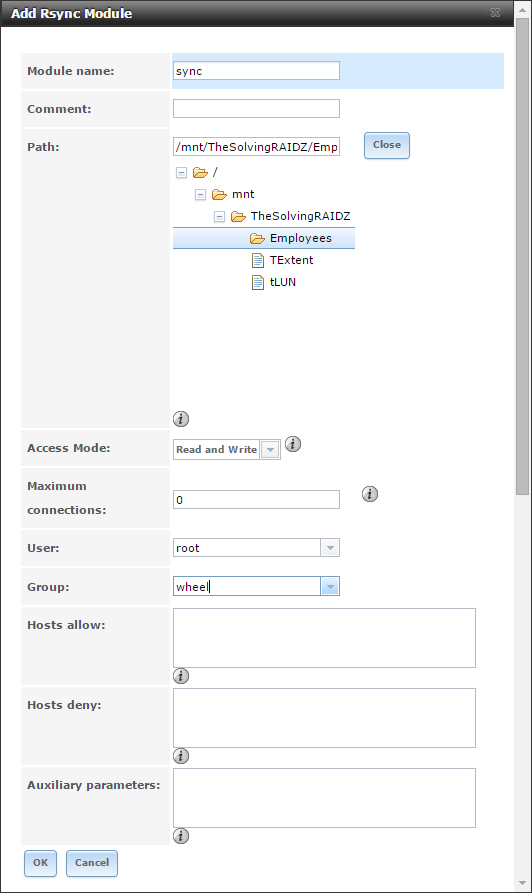
Task: Collapse the mnt folder node
Action: point(200,195)
